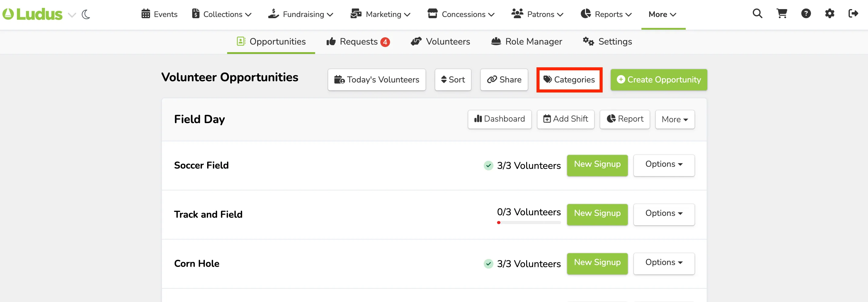Click the Soccer Field shift title
Image resolution: width=868 pixels, height=302 pixels.
[201, 165]
